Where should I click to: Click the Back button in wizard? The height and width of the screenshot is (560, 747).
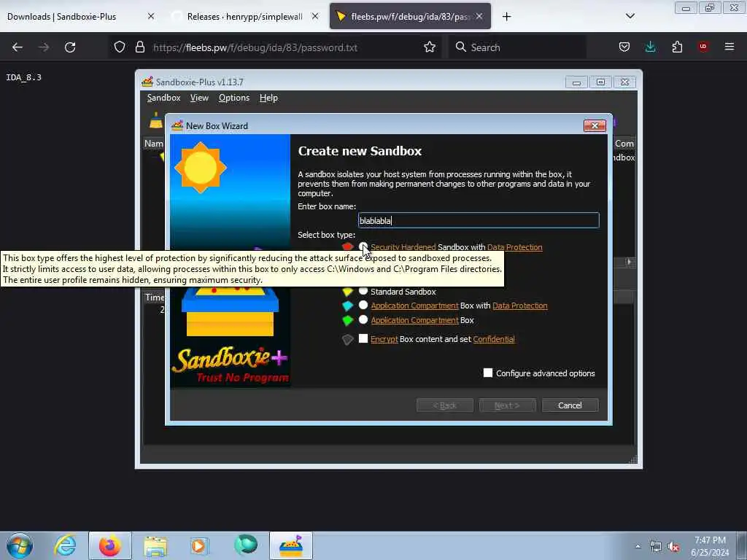444,405
